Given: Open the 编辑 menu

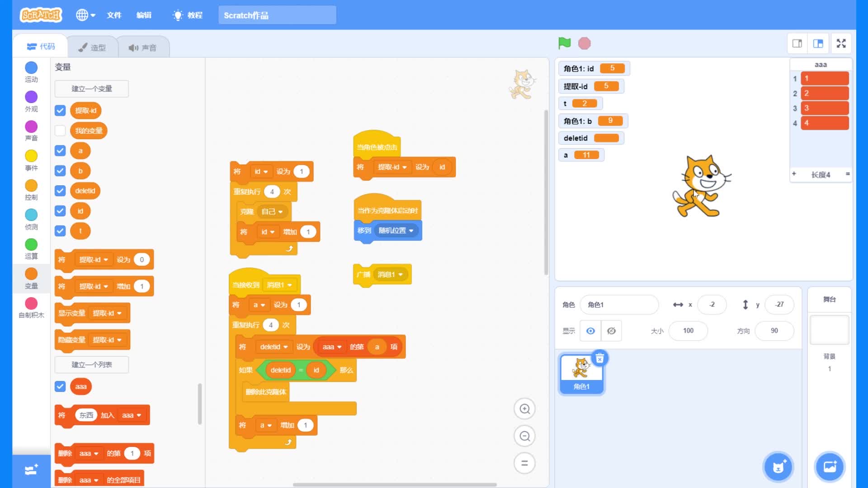Looking at the screenshot, I should point(144,15).
